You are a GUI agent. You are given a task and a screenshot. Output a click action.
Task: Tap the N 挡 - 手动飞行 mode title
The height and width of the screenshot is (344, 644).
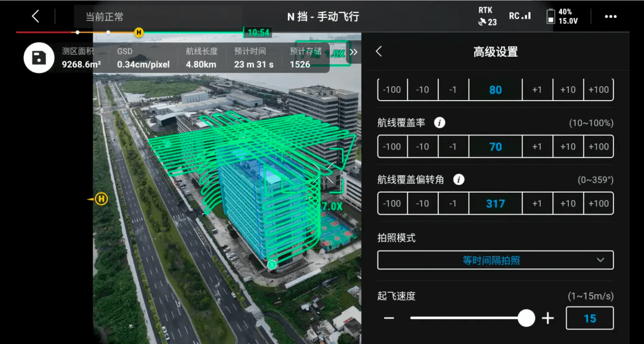click(323, 17)
